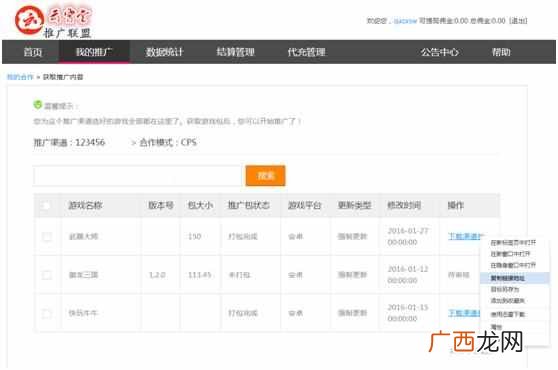
Task: Open the 代充管理 tab
Action: (x=306, y=52)
